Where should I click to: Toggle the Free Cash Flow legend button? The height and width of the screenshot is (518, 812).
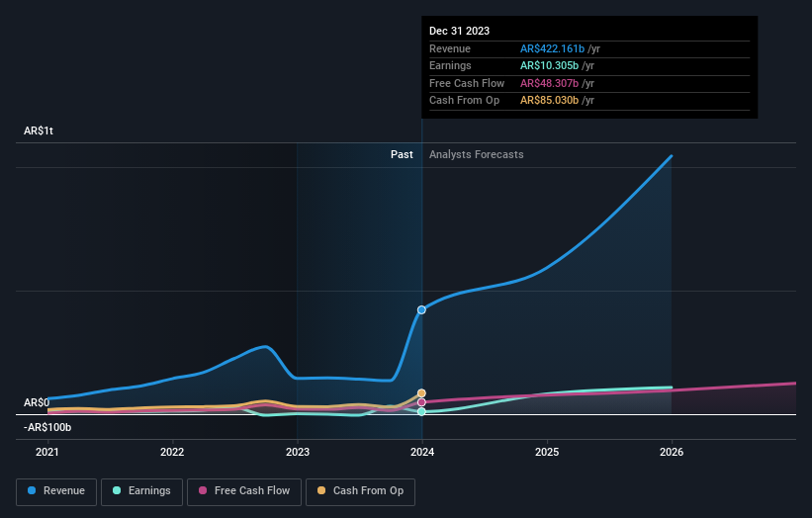pos(244,491)
